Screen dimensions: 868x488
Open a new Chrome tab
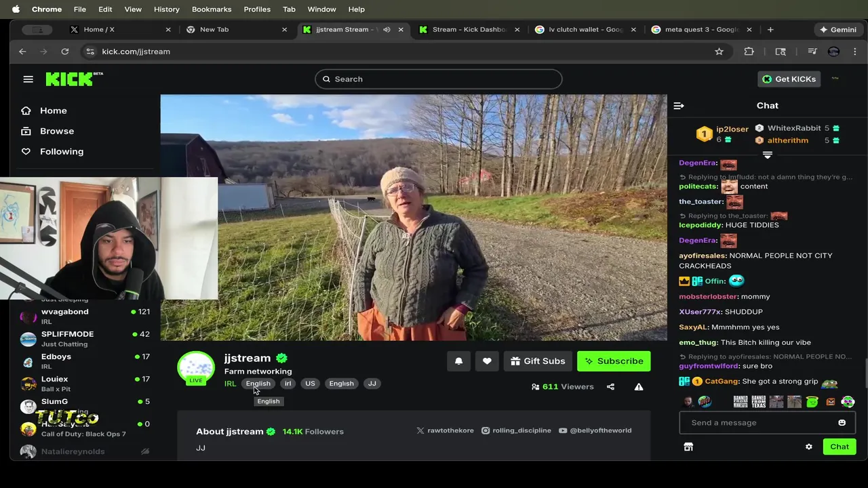(770, 30)
